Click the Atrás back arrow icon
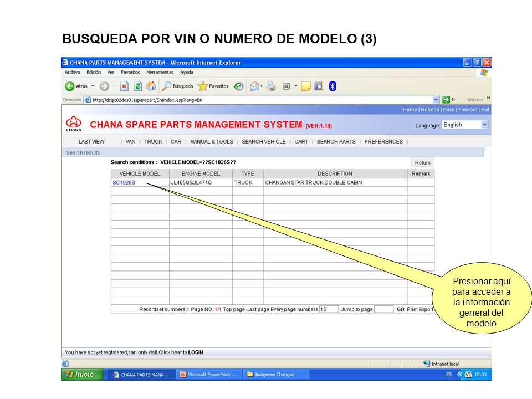The height and width of the screenshot is (399, 532). [70, 86]
